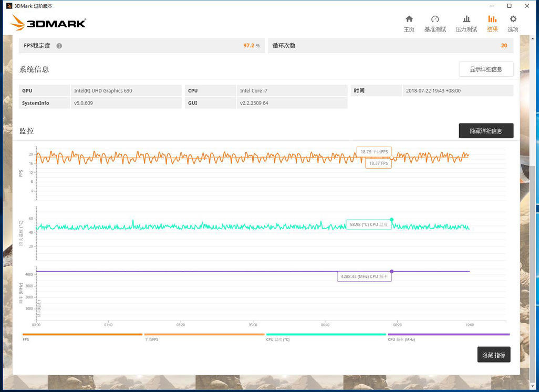Click the GUI v2.2.3509 64 value

coord(254,103)
